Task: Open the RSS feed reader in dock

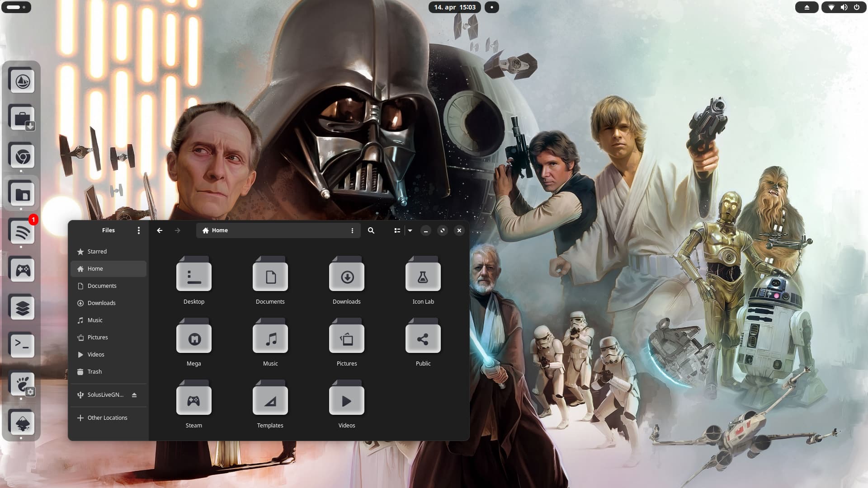Action: pyautogui.click(x=22, y=232)
